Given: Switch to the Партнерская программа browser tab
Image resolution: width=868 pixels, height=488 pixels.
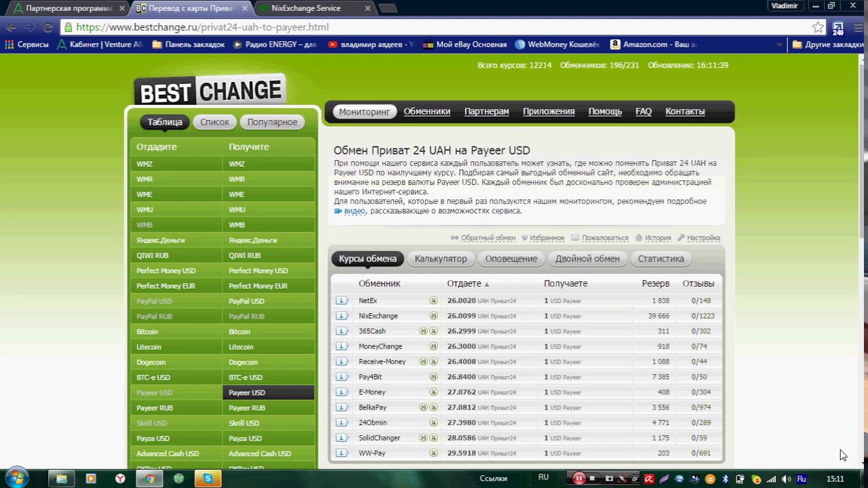Looking at the screenshot, I should point(68,8).
